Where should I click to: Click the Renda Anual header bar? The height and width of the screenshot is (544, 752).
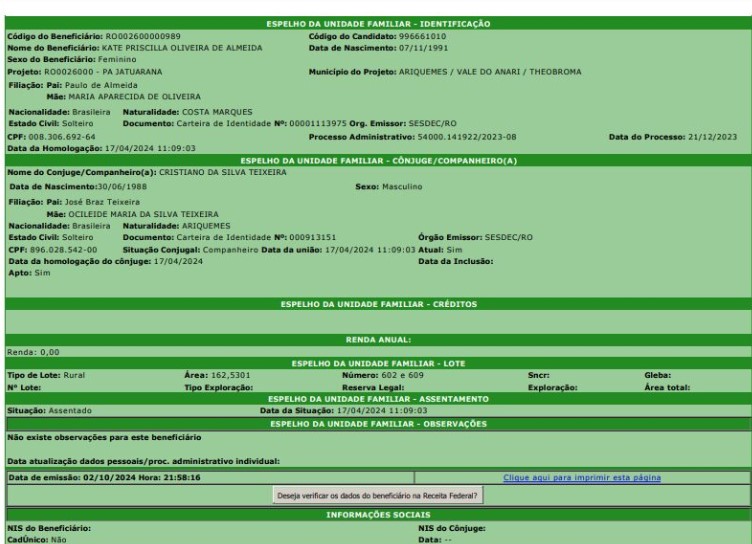[377, 339]
